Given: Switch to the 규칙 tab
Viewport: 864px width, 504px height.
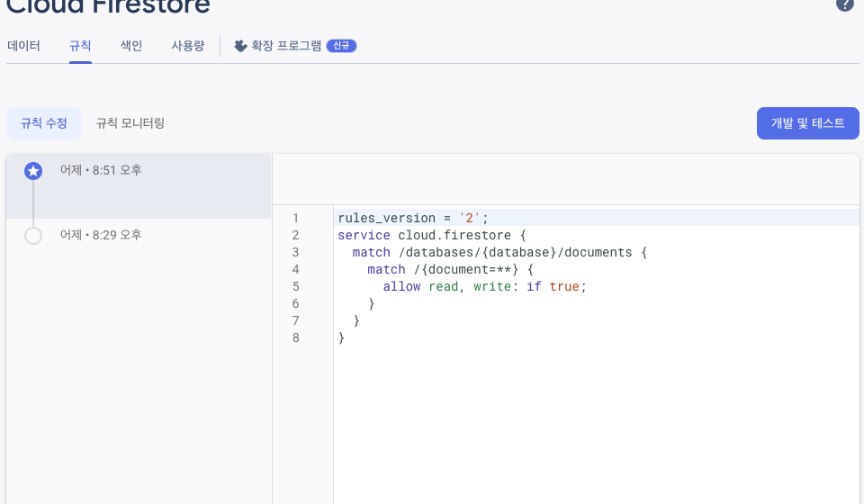Looking at the screenshot, I should tap(80, 46).
